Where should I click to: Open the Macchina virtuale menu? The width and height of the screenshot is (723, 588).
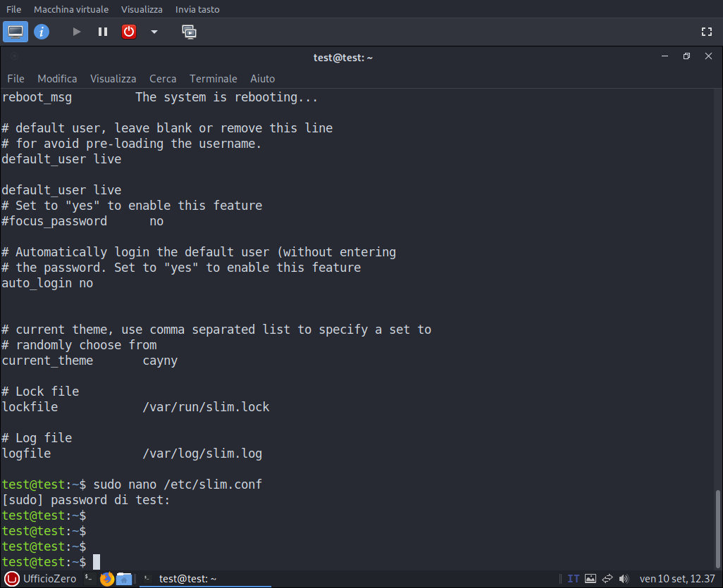71,10
